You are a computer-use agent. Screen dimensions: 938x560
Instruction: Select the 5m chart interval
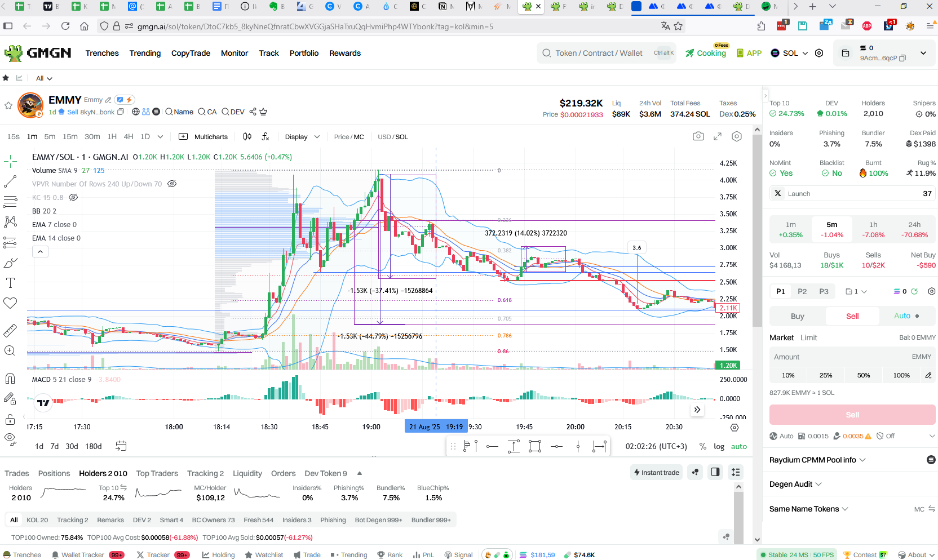[50, 136]
